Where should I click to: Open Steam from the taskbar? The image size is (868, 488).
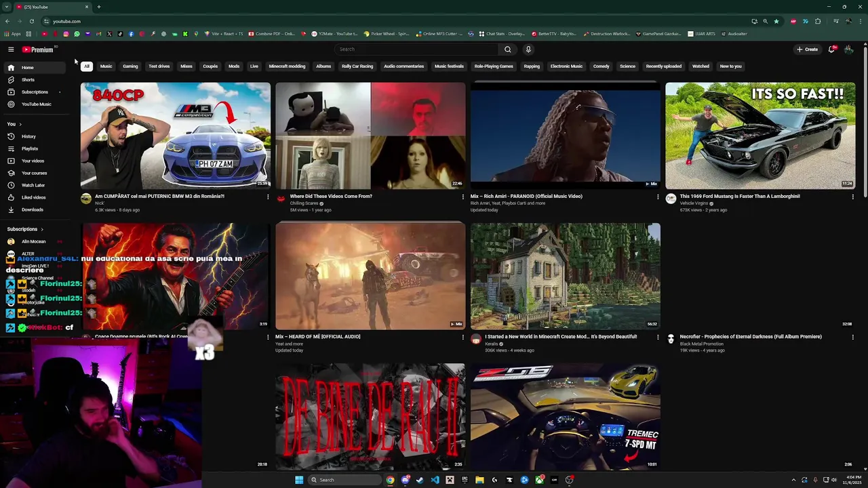pos(420,480)
